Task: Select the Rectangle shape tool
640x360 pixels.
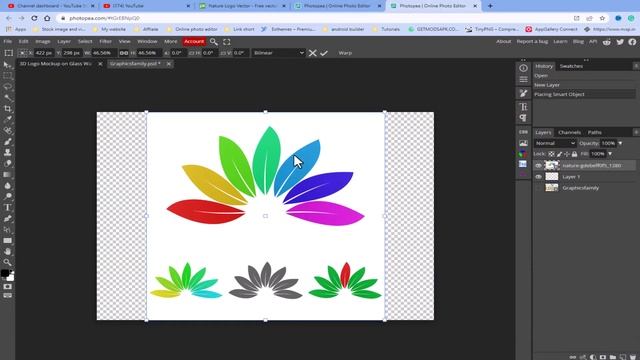Action: coord(7,241)
